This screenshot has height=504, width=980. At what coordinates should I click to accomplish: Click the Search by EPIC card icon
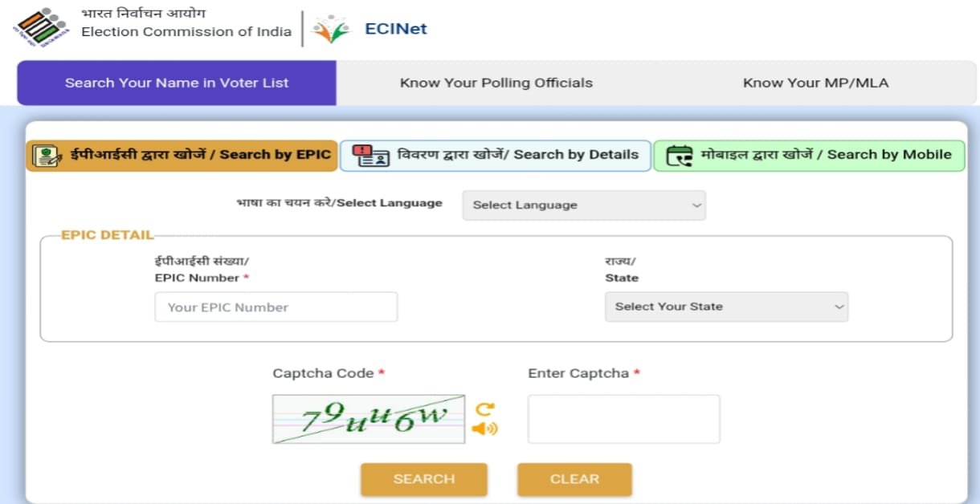click(45, 155)
